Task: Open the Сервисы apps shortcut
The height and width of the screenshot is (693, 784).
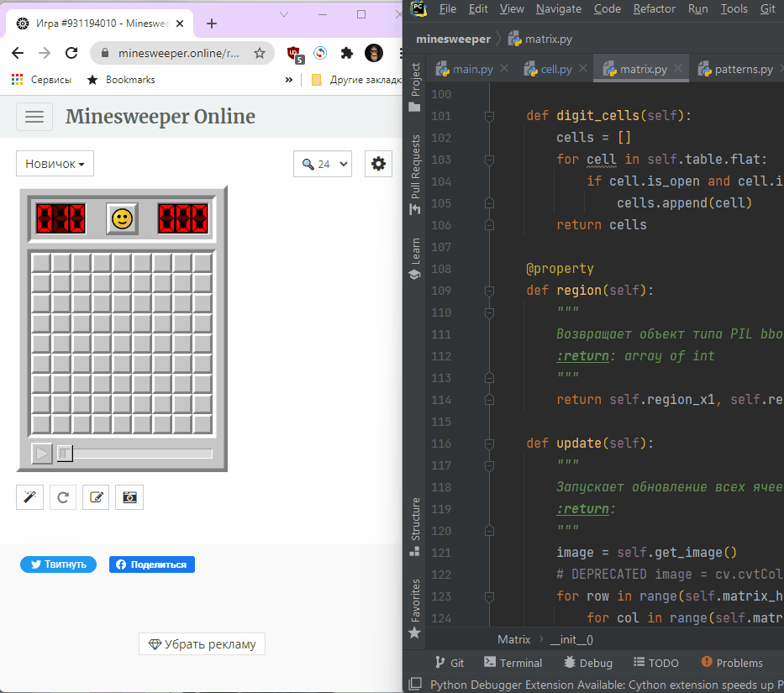Action: (41, 80)
